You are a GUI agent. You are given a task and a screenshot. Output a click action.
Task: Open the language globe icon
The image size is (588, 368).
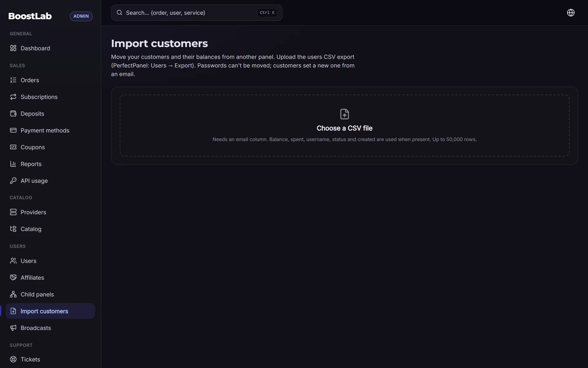pyautogui.click(x=571, y=13)
